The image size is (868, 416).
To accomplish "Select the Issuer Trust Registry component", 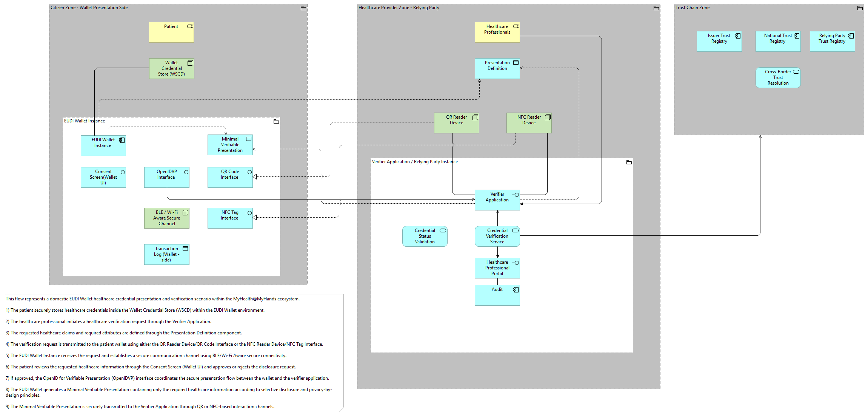I will pos(719,41).
